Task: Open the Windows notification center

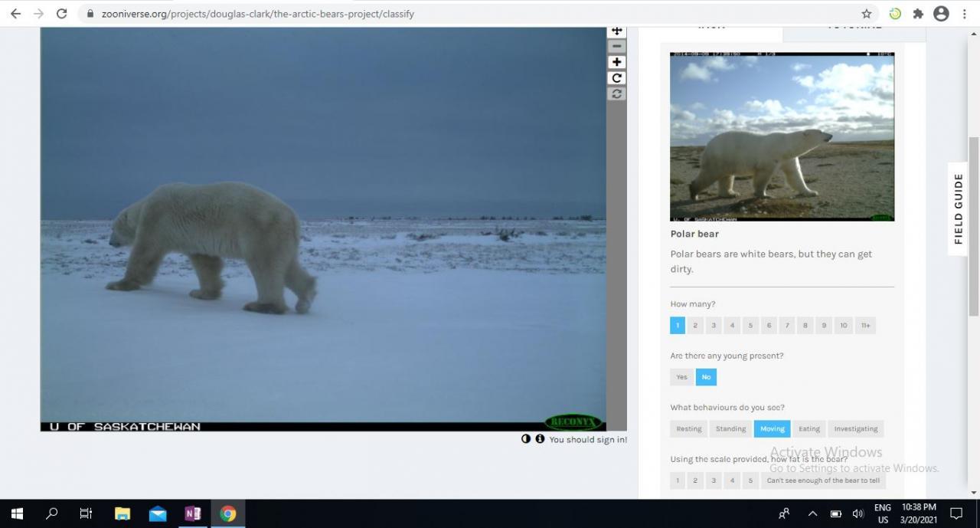Action: click(x=956, y=513)
